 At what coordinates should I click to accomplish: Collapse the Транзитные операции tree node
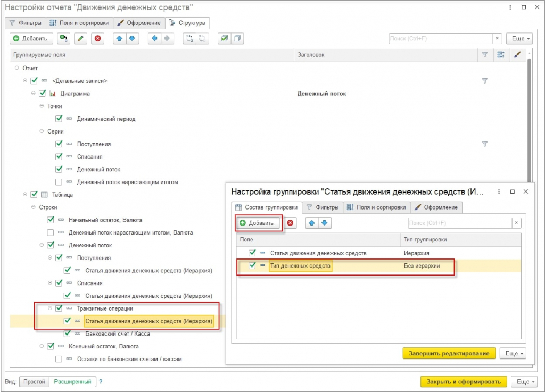click(x=49, y=308)
